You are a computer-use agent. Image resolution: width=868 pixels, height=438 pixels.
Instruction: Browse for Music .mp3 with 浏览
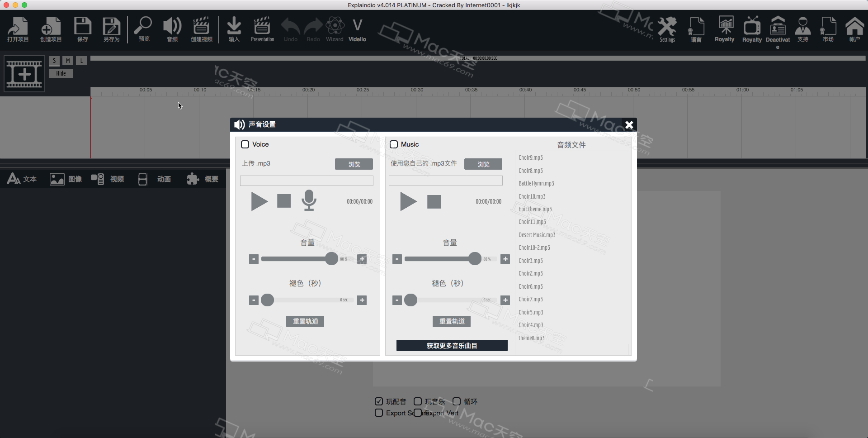483,164
